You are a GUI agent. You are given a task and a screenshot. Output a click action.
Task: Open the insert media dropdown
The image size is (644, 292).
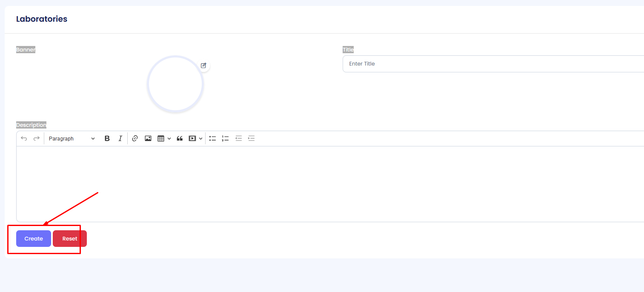[x=195, y=138]
